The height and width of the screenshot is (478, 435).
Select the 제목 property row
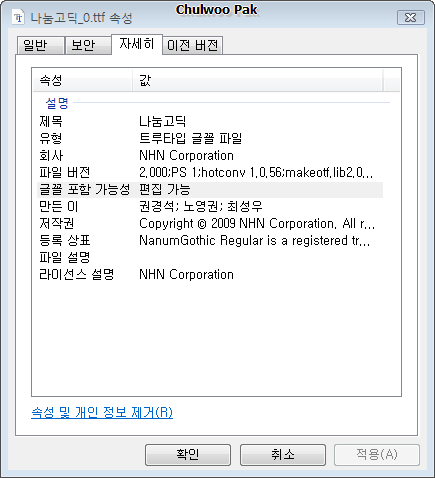210,121
